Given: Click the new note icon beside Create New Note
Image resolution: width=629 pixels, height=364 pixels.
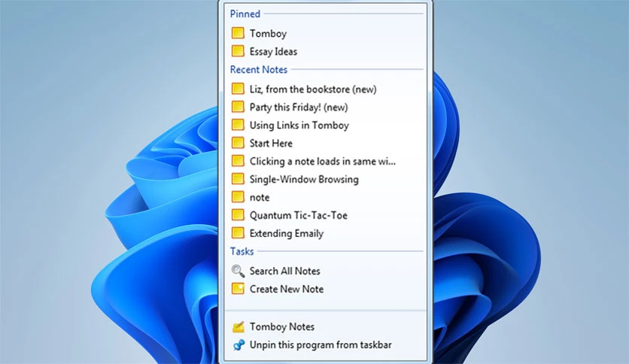Looking at the screenshot, I should tap(238, 289).
